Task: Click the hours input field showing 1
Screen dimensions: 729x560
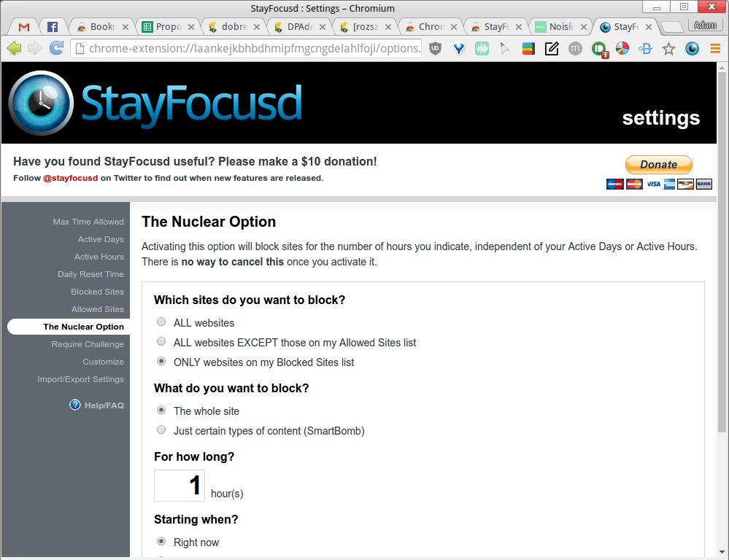Action: point(180,485)
